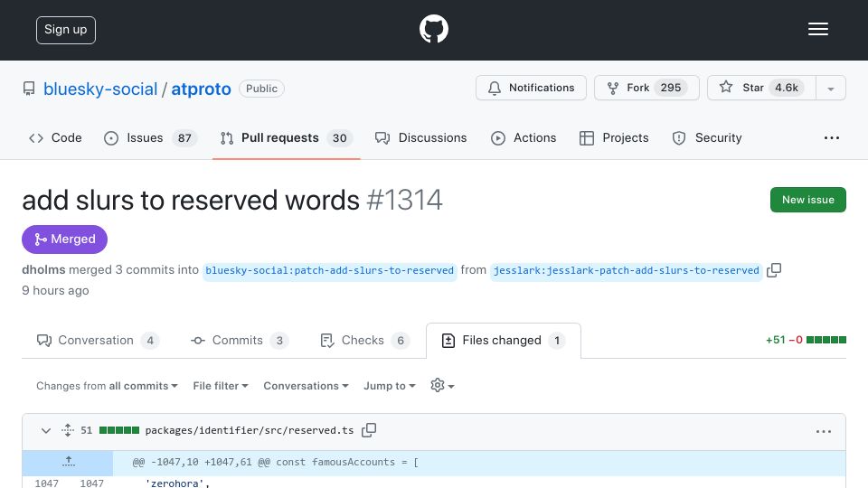Copy head branch name to clipboard

[774, 270]
